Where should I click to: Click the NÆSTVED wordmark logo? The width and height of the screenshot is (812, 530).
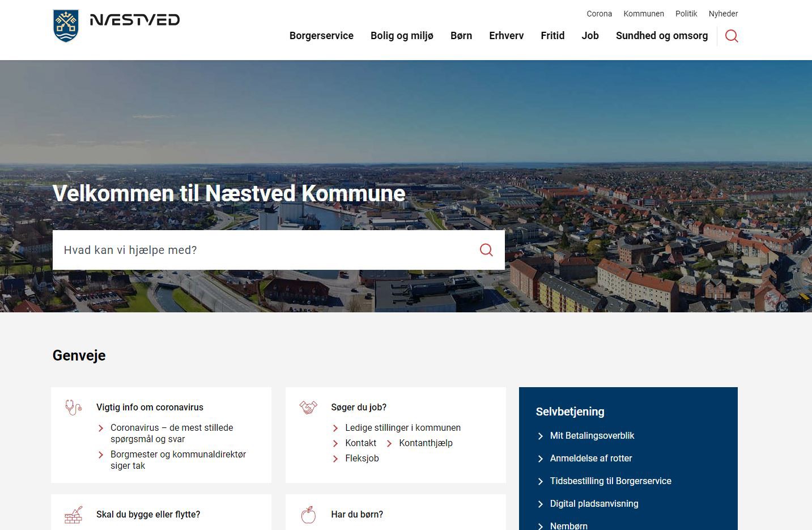[x=135, y=20]
